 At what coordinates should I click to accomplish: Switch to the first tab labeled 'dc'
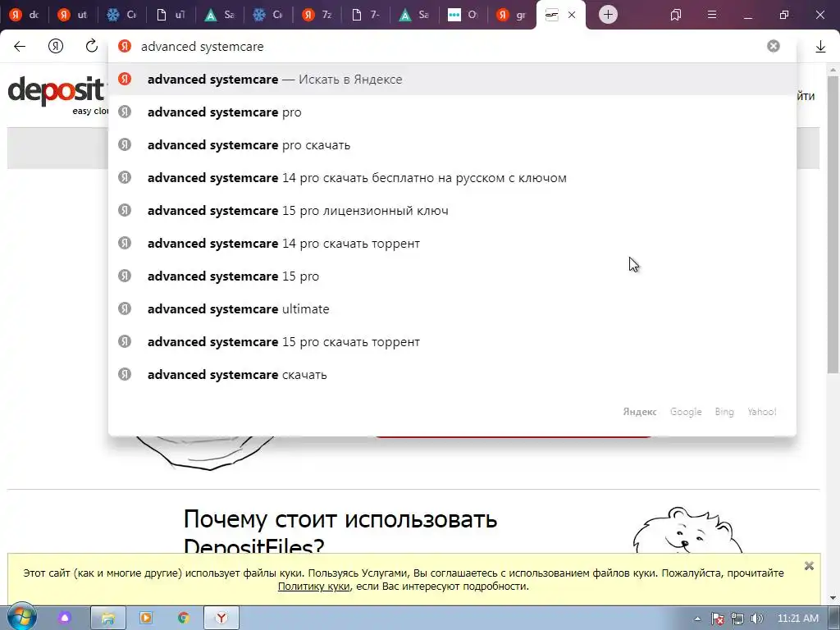[x=25, y=15]
